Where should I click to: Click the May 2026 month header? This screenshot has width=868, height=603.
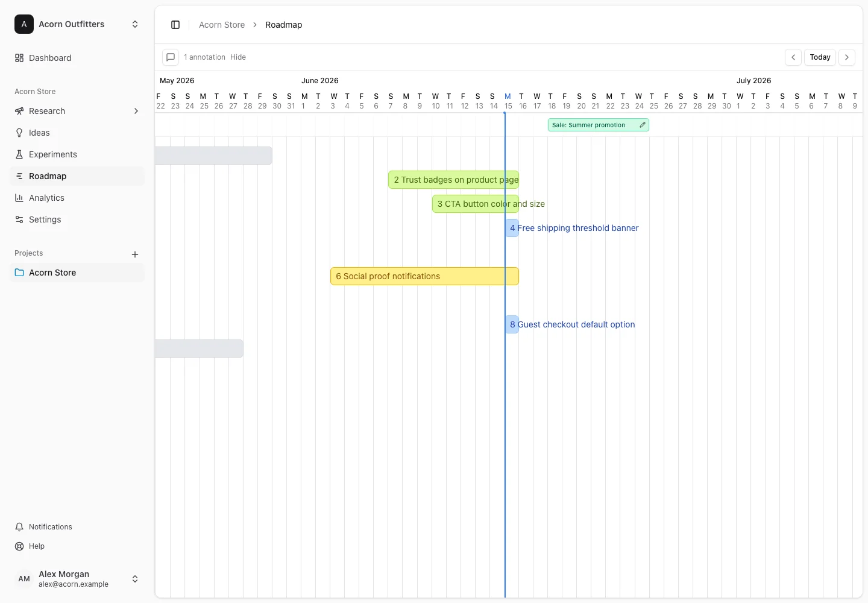pyautogui.click(x=177, y=81)
